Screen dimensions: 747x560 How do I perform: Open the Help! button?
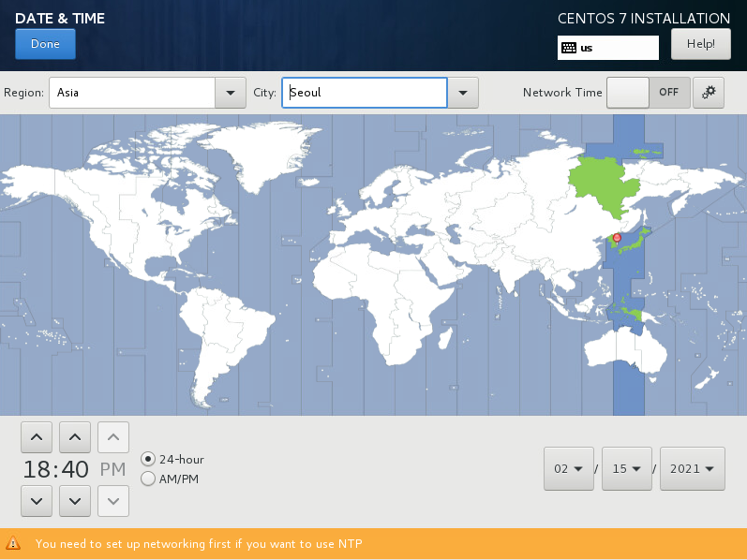pos(701,44)
